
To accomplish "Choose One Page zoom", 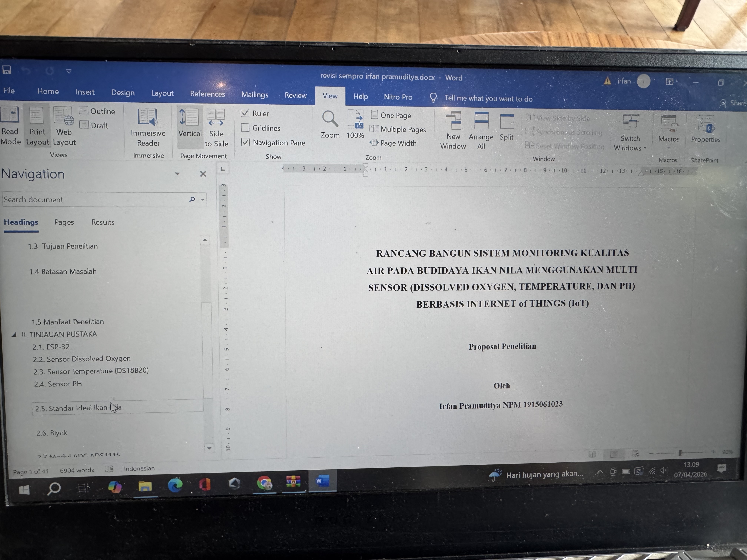I will [x=391, y=115].
